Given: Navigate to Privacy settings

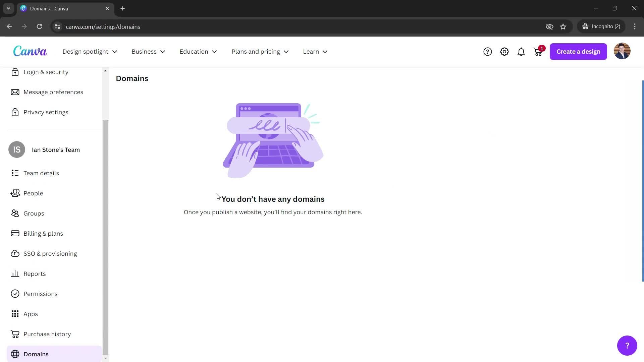Looking at the screenshot, I should pos(46,112).
